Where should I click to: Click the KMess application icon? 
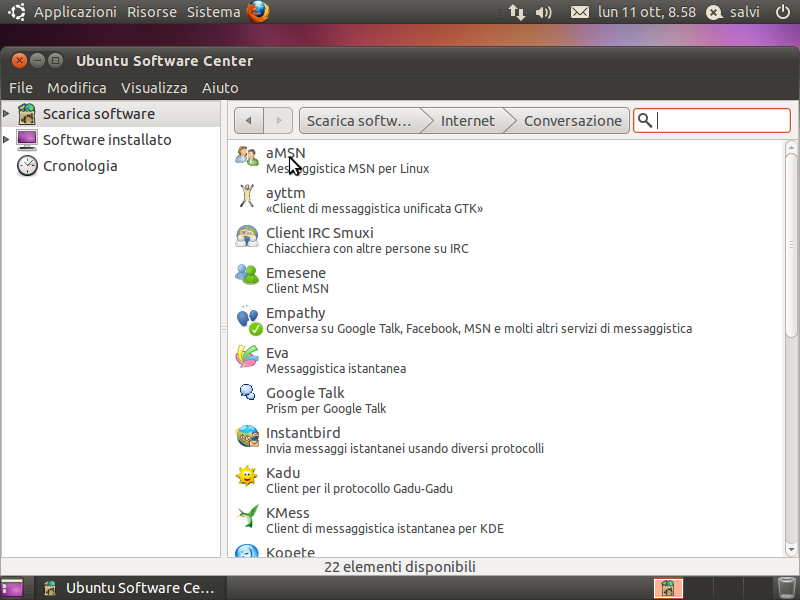point(247,516)
